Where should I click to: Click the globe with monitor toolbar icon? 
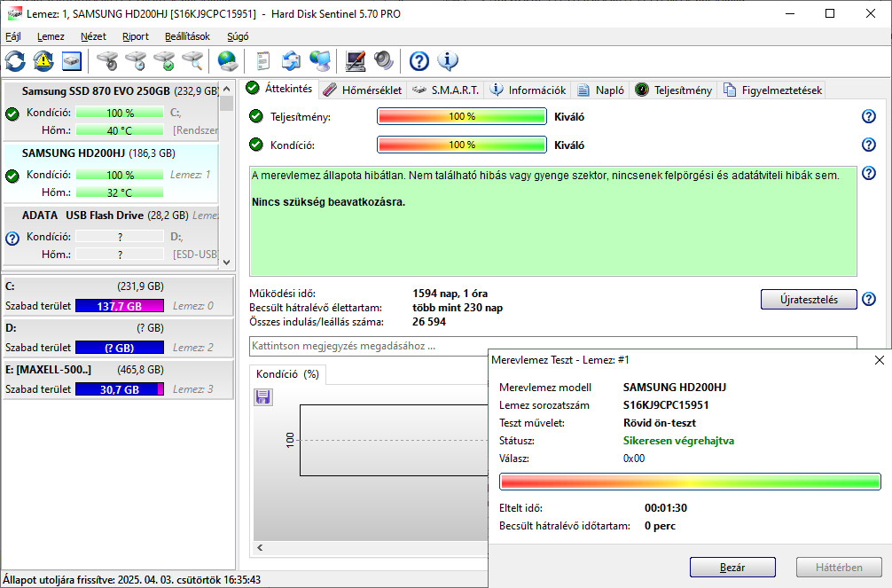pyautogui.click(x=320, y=61)
